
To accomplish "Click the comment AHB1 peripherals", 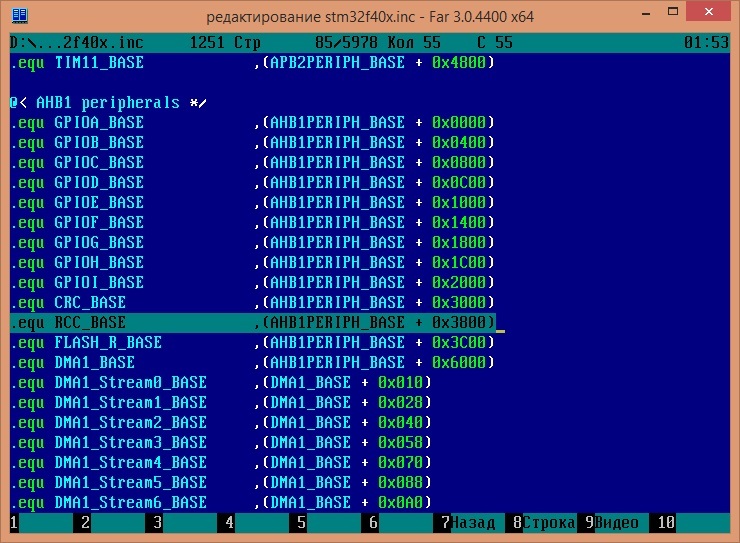I will pos(108,103).
